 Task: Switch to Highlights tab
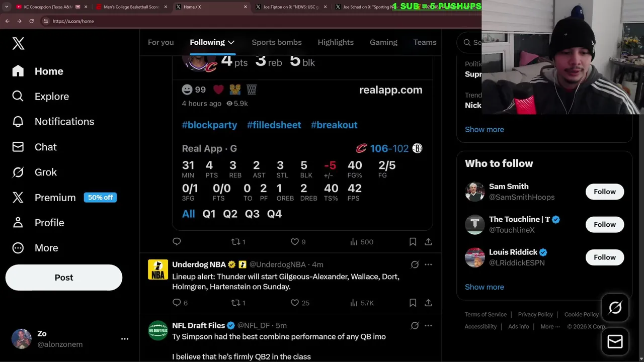coord(336,42)
